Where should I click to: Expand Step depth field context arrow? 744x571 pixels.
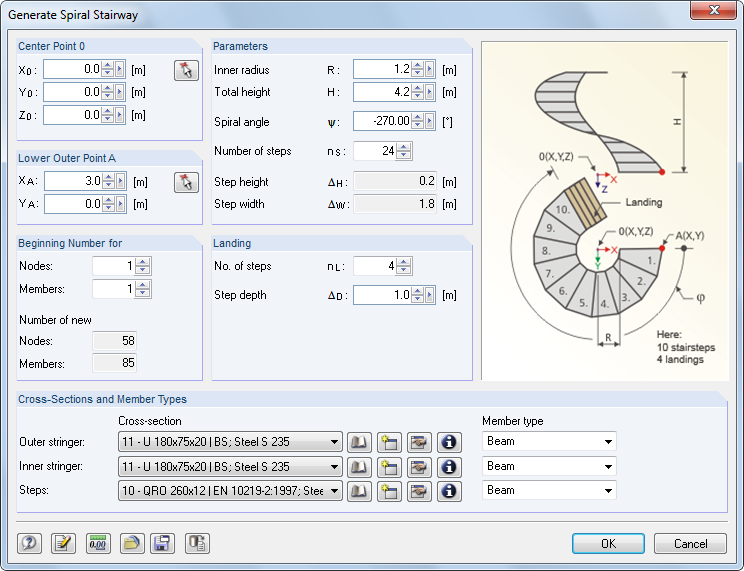[429, 295]
